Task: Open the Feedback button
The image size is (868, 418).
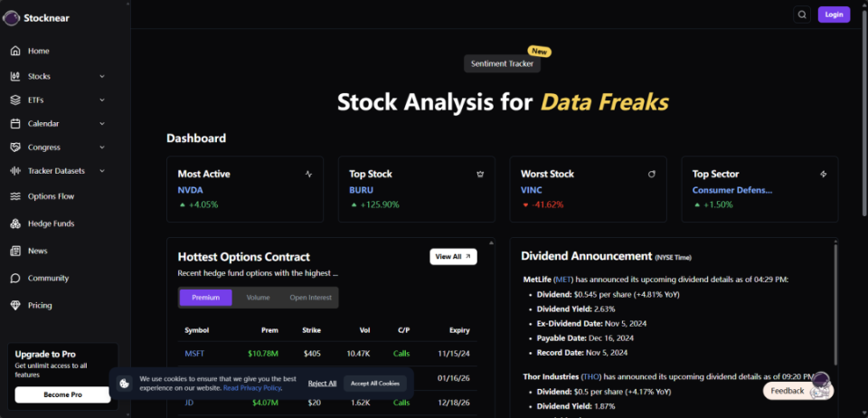Action: (797, 391)
